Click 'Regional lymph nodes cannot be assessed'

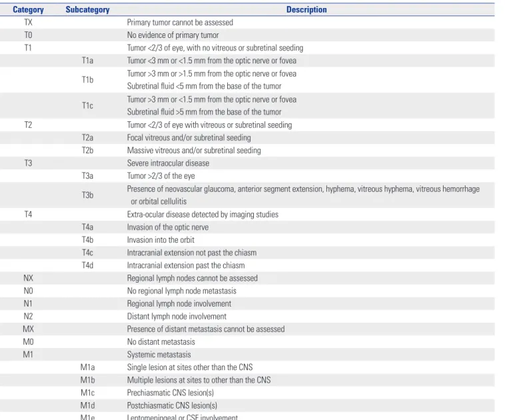pyautogui.click(x=193, y=278)
